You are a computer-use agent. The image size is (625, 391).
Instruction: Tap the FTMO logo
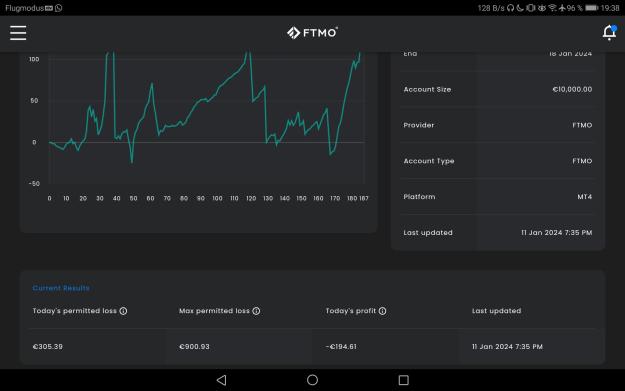pos(312,33)
